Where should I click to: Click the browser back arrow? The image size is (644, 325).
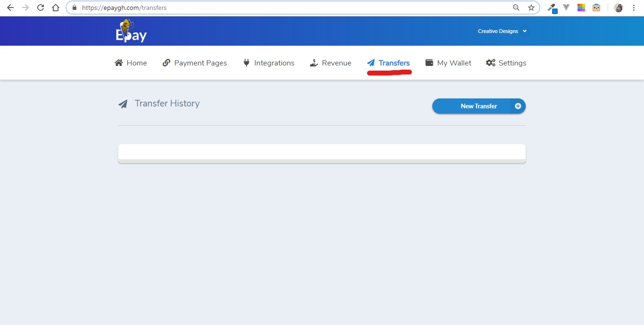[10, 8]
